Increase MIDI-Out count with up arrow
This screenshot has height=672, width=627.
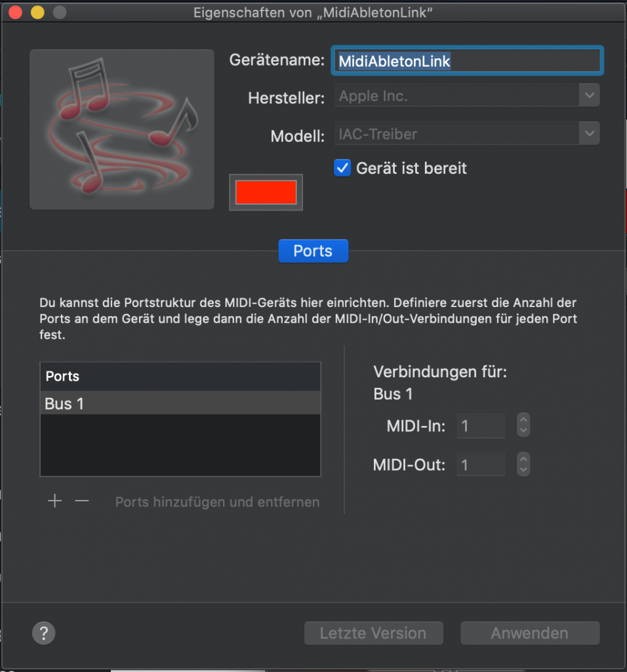pyautogui.click(x=523, y=458)
